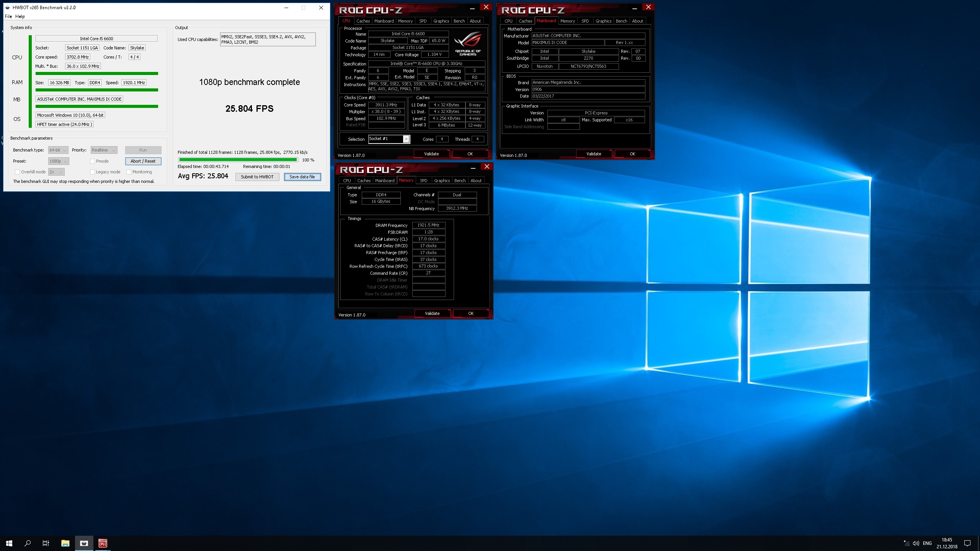Toggle the Legacy mode checkbox
Viewport: 980px width, 551px height.
coord(92,172)
